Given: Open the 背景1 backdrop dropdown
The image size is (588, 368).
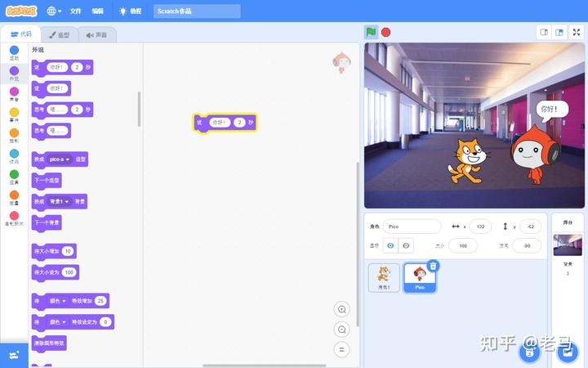Looking at the screenshot, I should (x=60, y=202).
